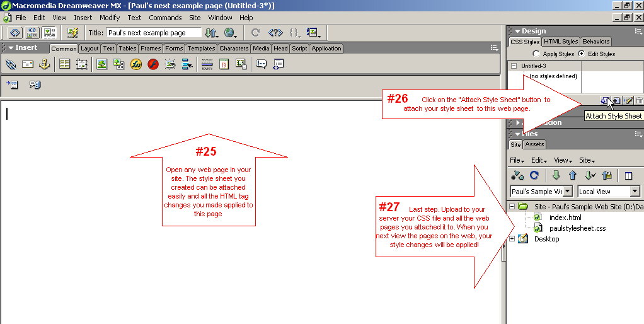Click Refresh Design View icon in document toolbar
The height and width of the screenshot is (324, 644).
tap(255, 32)
